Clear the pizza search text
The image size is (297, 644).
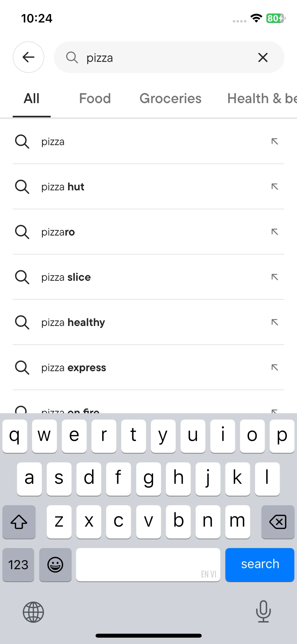click(x=263, y=57)
